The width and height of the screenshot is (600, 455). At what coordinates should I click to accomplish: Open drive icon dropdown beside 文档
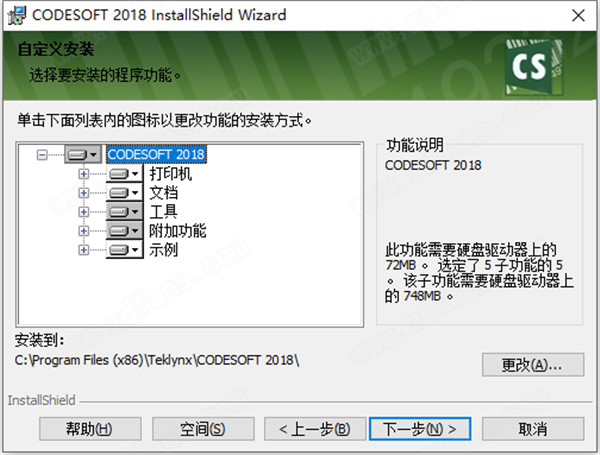tap(124, 192)
